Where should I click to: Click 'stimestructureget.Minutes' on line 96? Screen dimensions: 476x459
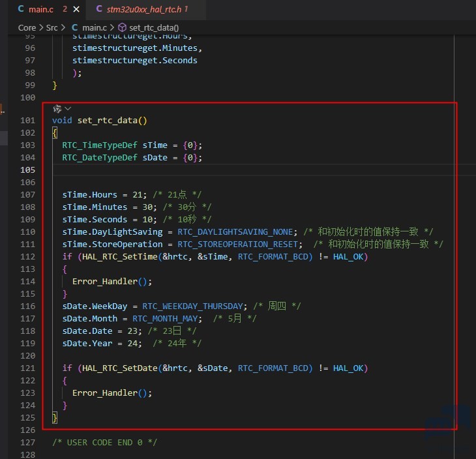click(135, 48)
